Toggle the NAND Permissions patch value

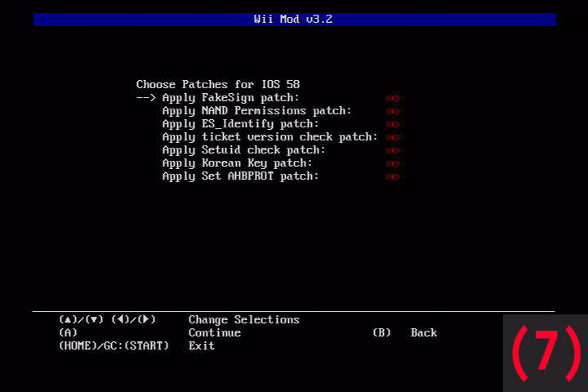pos(393,111)
